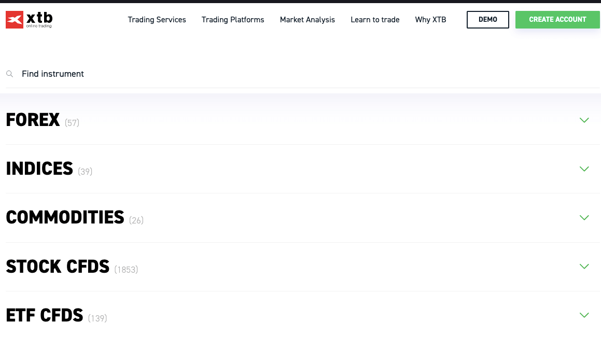This screenshot has height=364, width=601.
Task: Open the Learn to trade menu
Action: (375, 20)
